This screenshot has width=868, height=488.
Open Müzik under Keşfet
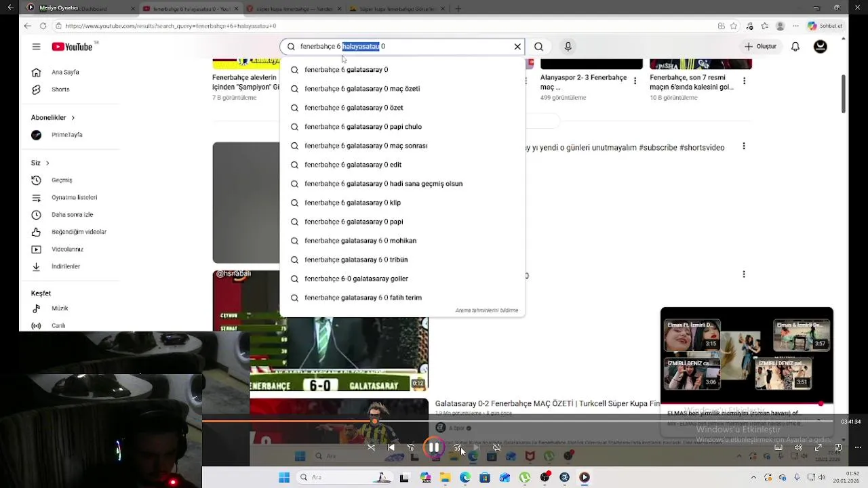60,308
